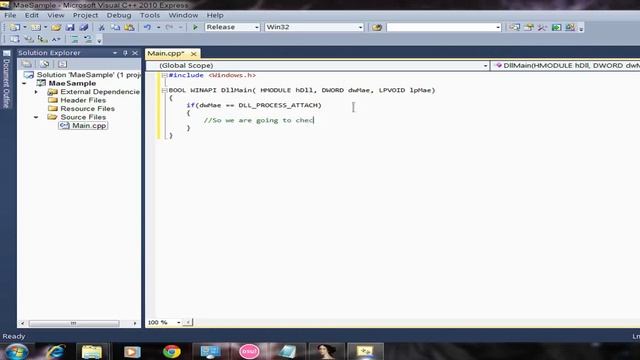The width and height of the screenshot is (640, 360).
Task: Open the Edit menu
Action: click(x=31, y=15)
